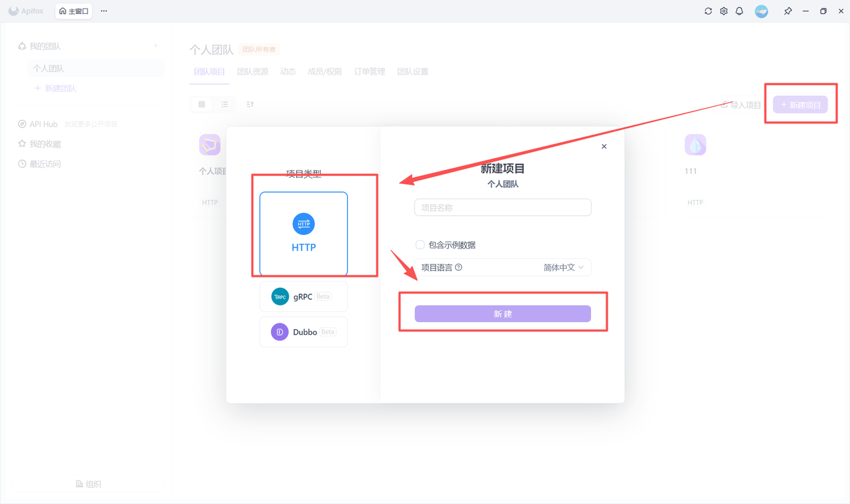
Task: Click the 项目名称 input field
Action: pos(503,207)
